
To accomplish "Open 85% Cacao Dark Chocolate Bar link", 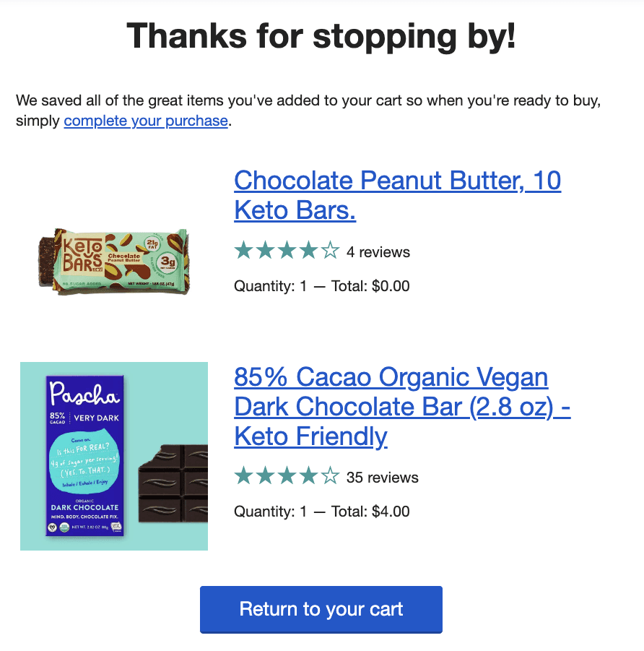I will (402, 407).
